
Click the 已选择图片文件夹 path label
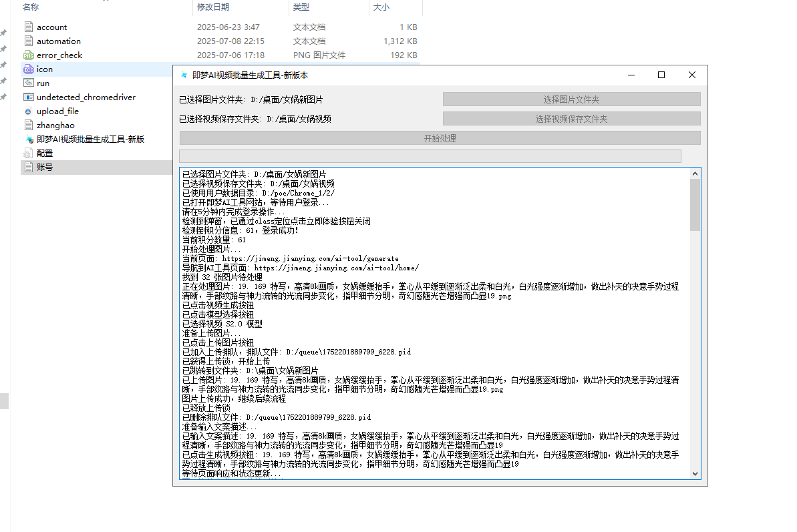tap(251, 99)
